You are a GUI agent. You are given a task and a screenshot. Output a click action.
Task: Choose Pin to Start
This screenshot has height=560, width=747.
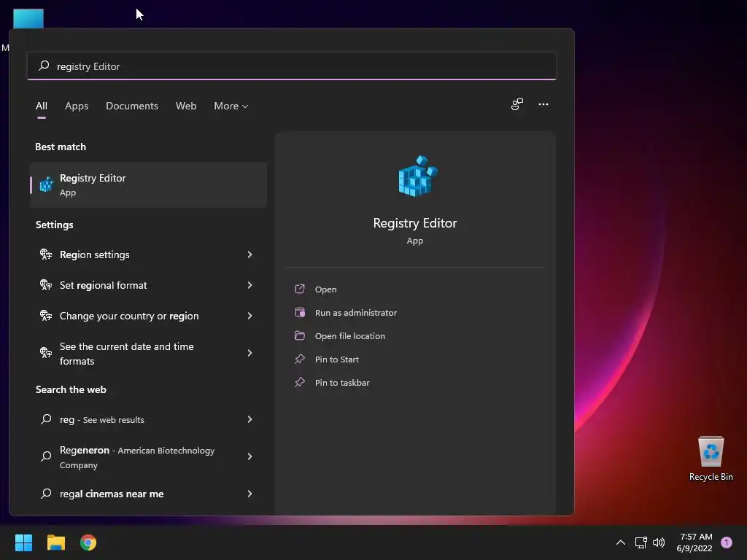click(x=337, y=359)
